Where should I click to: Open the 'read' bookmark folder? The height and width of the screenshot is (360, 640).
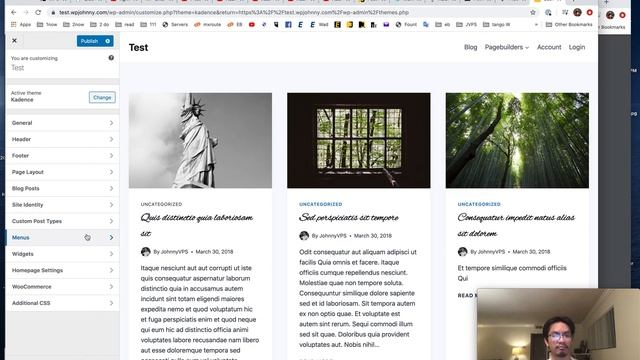125,24
